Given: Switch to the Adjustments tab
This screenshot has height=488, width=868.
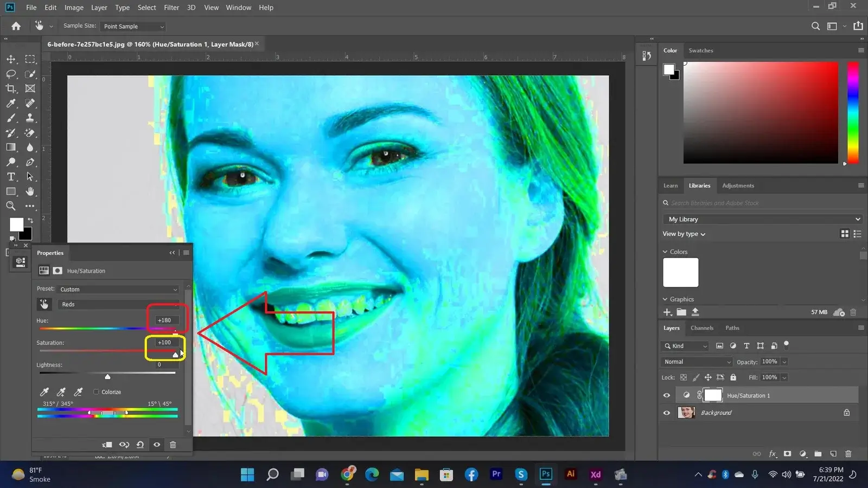Looking at the screenshot, I should [738, 185].
